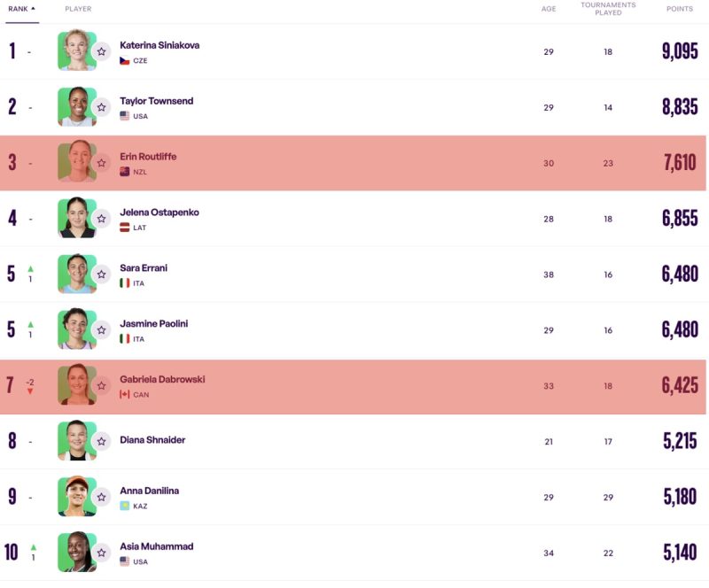Sort by the POINTS column header
Viewport: 709px width, 588px height.
point(679,9)
